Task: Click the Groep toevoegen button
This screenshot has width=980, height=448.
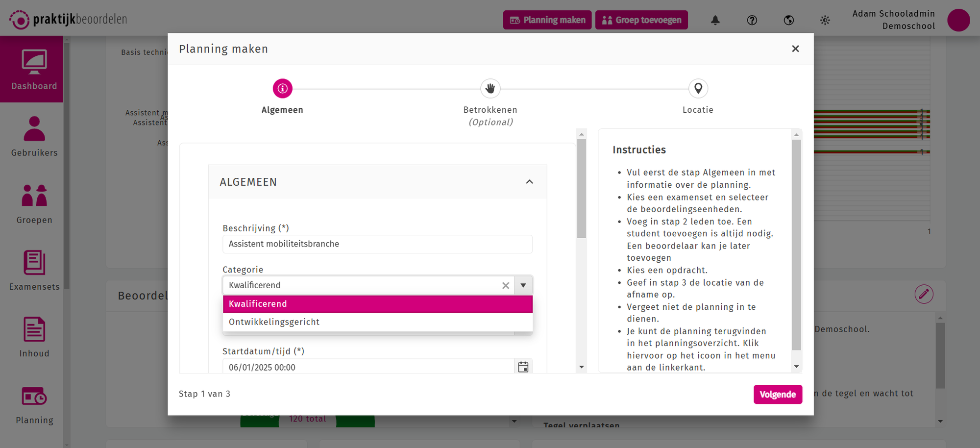Action: click(x=641, y=20)
